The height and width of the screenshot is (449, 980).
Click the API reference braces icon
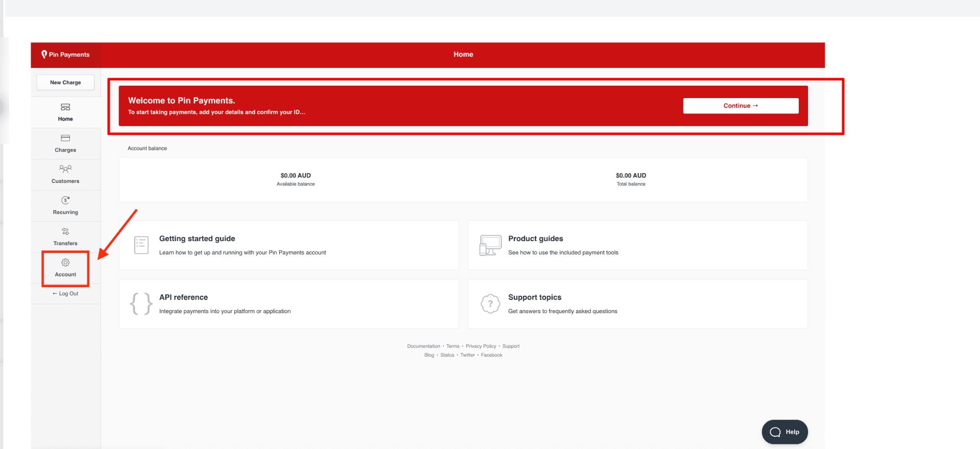(x=141, y=304)
